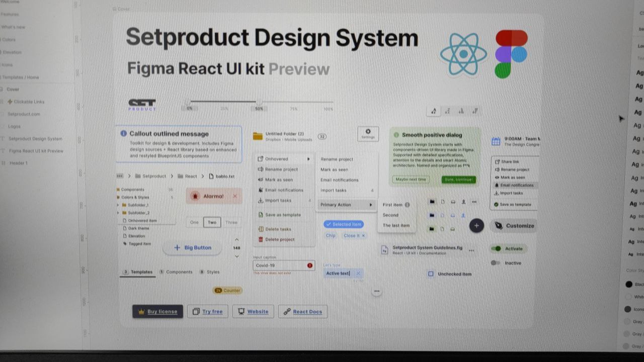Click the info icon in Callout message
This screenshot has width=644, height=362.
click(x=124, y=133)
